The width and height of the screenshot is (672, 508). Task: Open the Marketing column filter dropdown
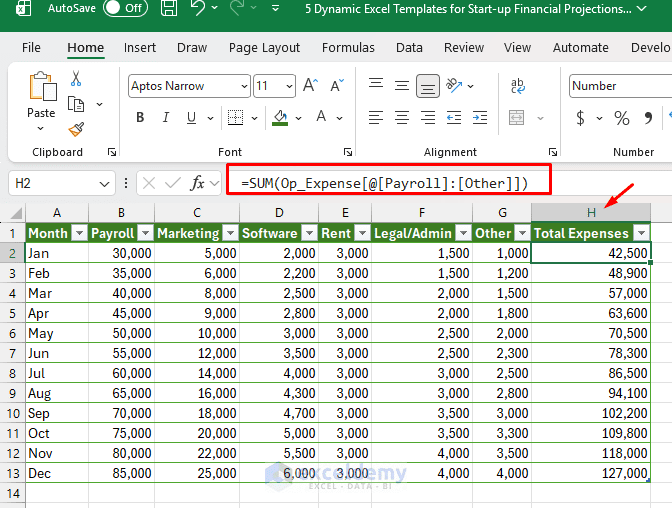[231, 233]
